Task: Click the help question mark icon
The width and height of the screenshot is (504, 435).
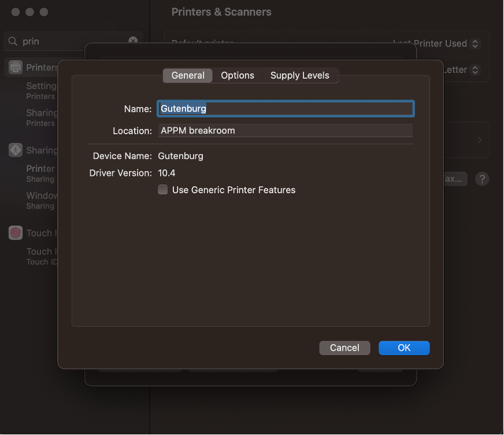Action: tap(482, 179)
